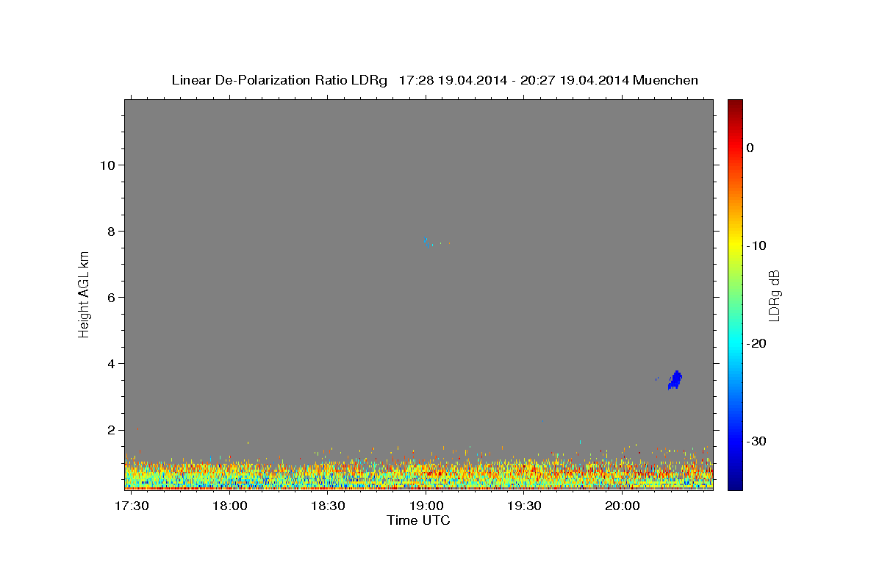Screen dimensions: 882x588
Task: Pick the dark red top of colorbar
Action: click(x=735, y=104)
